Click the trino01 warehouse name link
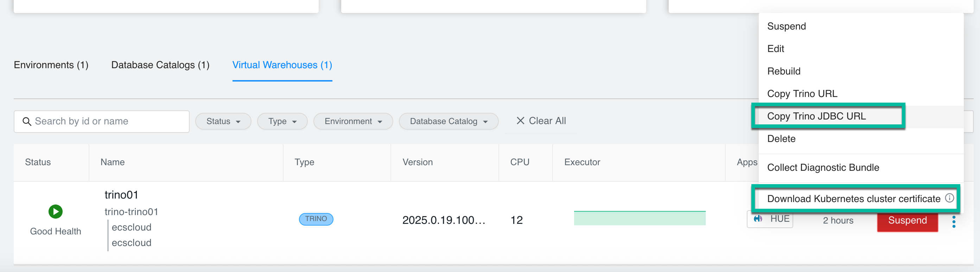This screenshot has height=272, width=980. (121, 195)
